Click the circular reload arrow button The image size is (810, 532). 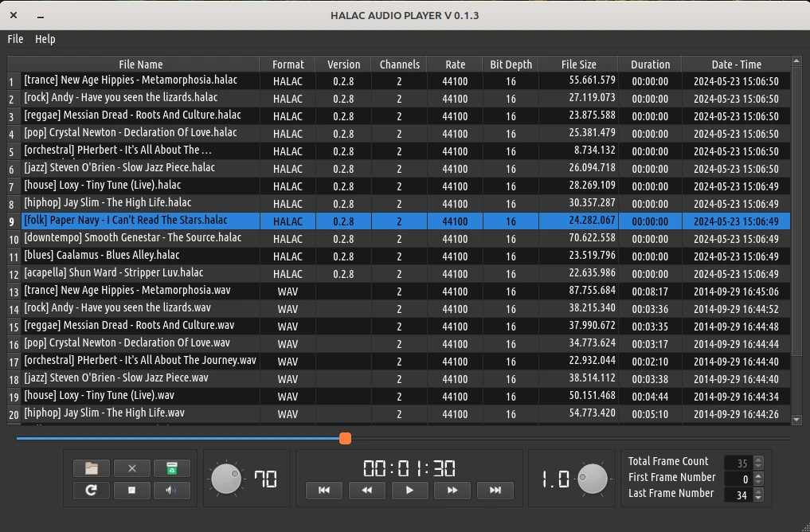92,491
